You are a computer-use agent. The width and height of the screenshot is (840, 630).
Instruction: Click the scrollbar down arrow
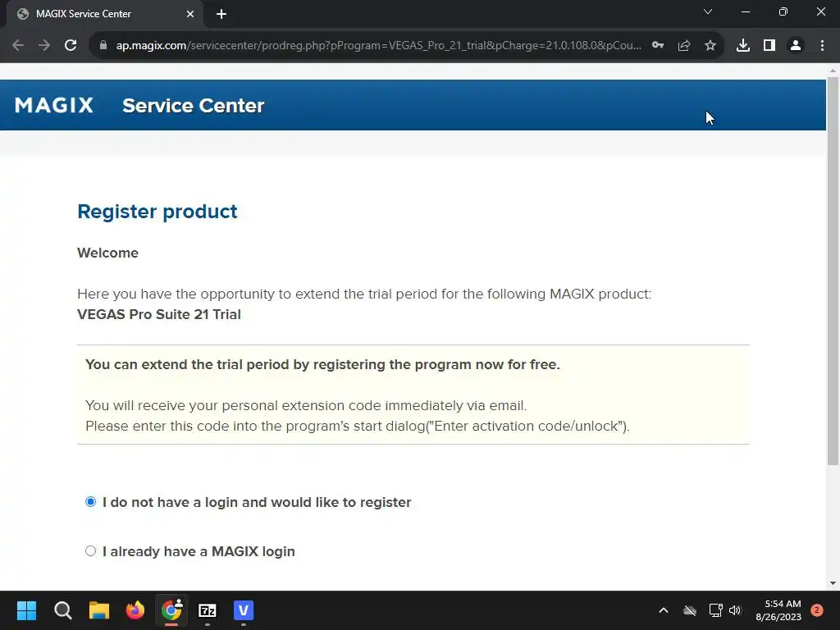coord(833,583)
